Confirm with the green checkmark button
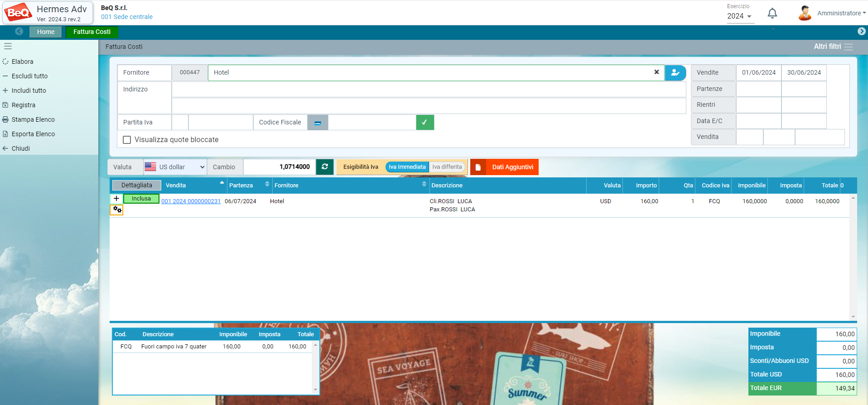Image resolution: width=868 pixels, height=405 pixels. [x=425, y=122]
